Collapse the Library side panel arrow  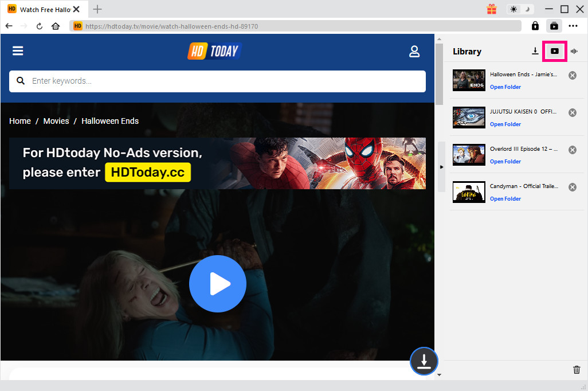coord(441,167)
